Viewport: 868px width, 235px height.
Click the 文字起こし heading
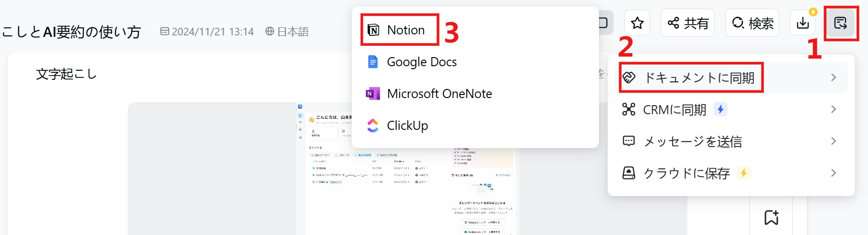67,74
